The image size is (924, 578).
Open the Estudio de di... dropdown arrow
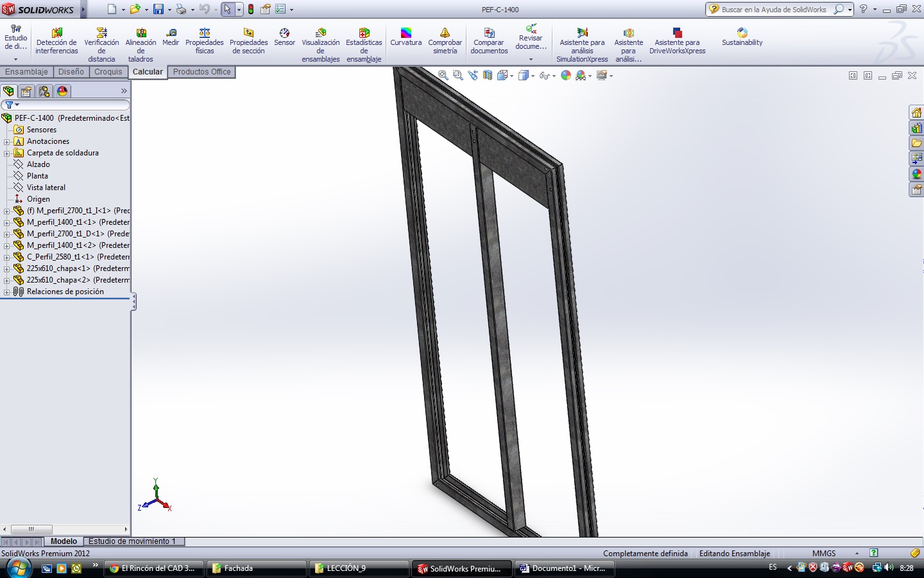point(15,59)
